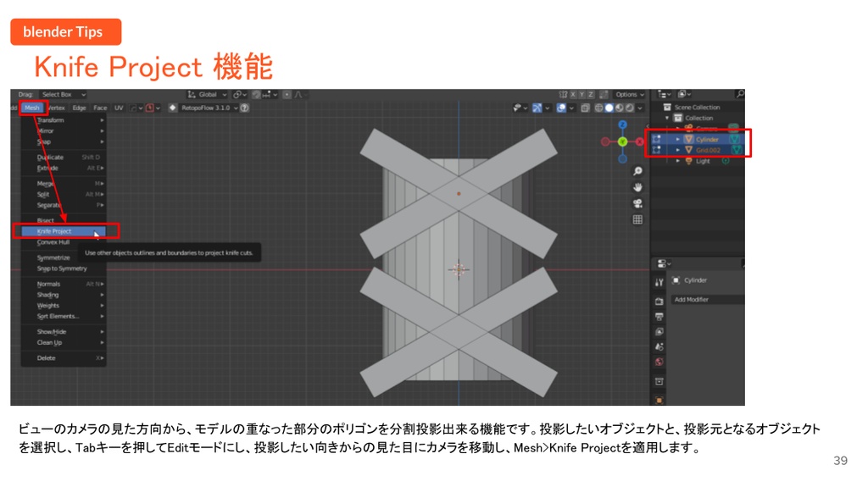The height and width of the screenshot is (487, 868).
Task: Open the Transform submenu
Action: click(63, 120)
